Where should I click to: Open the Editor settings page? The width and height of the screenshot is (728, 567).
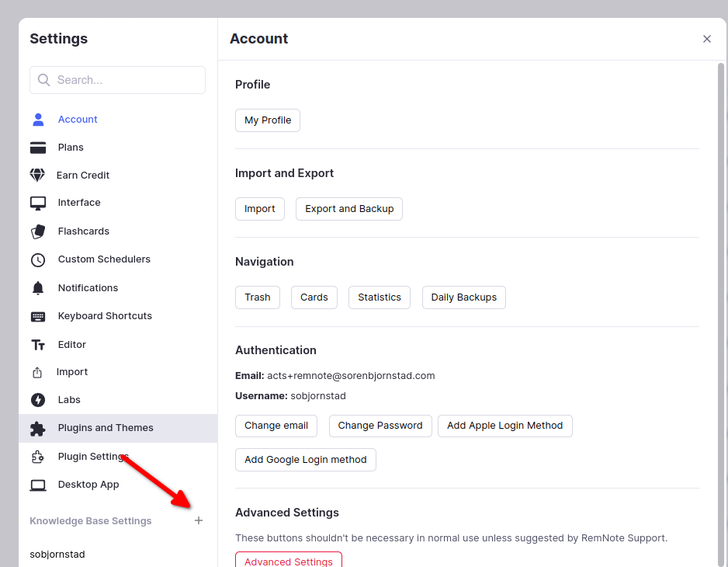[71, 345]
